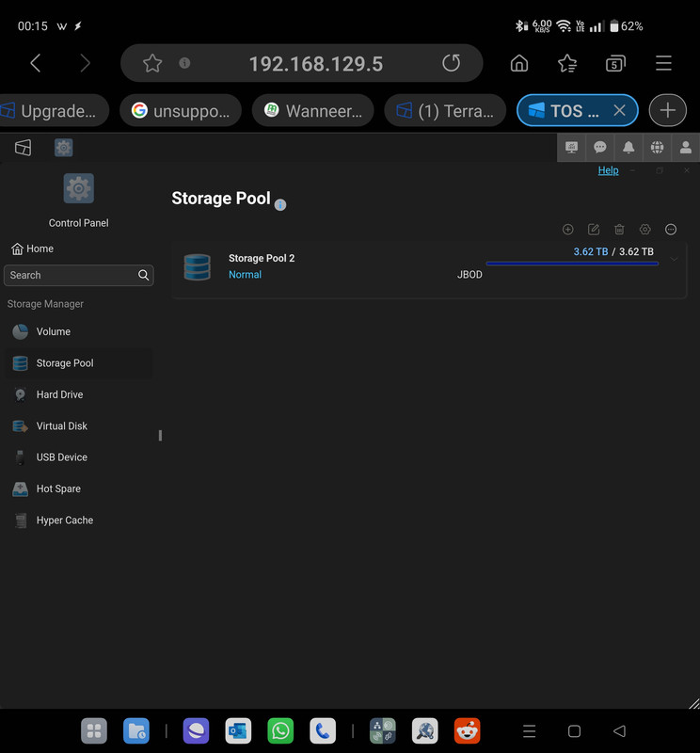The width and height of the screenshot is (700, 753).
Task: Launch Phone app from dock
Action: (323, 731)
